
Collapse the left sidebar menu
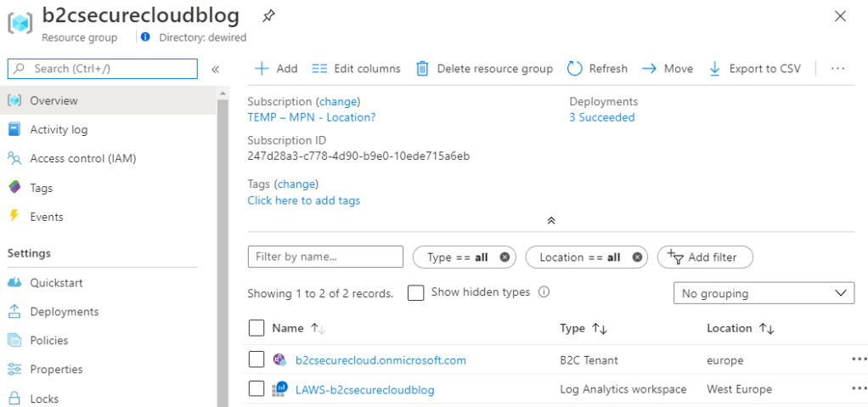216,69
